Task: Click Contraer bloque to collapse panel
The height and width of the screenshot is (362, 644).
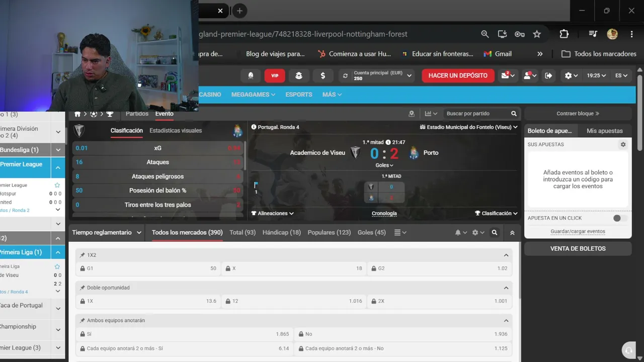Action: click(x=578, y=114)
